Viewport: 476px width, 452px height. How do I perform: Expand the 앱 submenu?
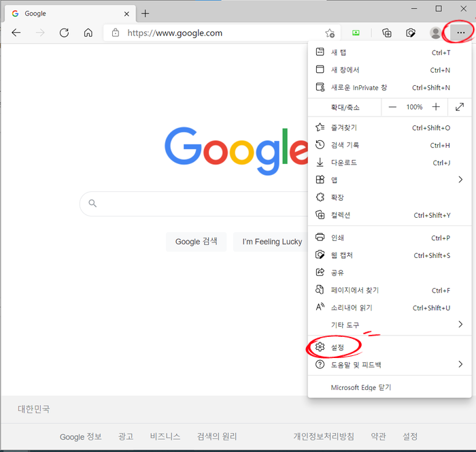[x=390, y=180]
